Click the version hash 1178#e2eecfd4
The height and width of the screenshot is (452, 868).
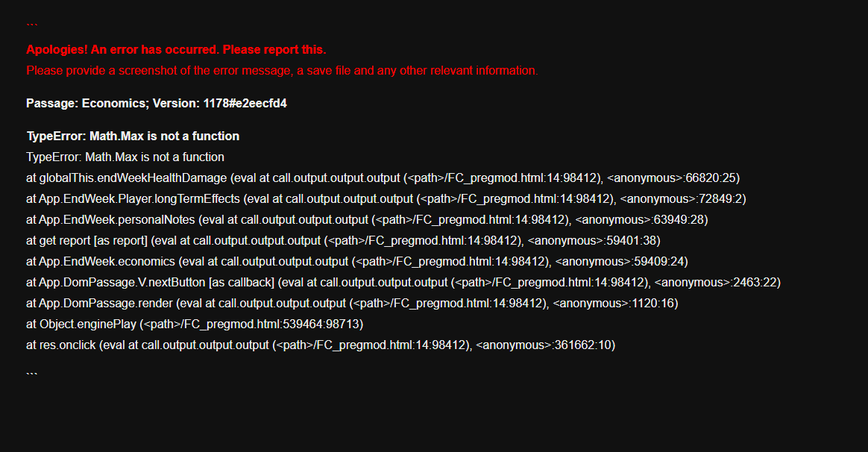(x=245, y=104)
